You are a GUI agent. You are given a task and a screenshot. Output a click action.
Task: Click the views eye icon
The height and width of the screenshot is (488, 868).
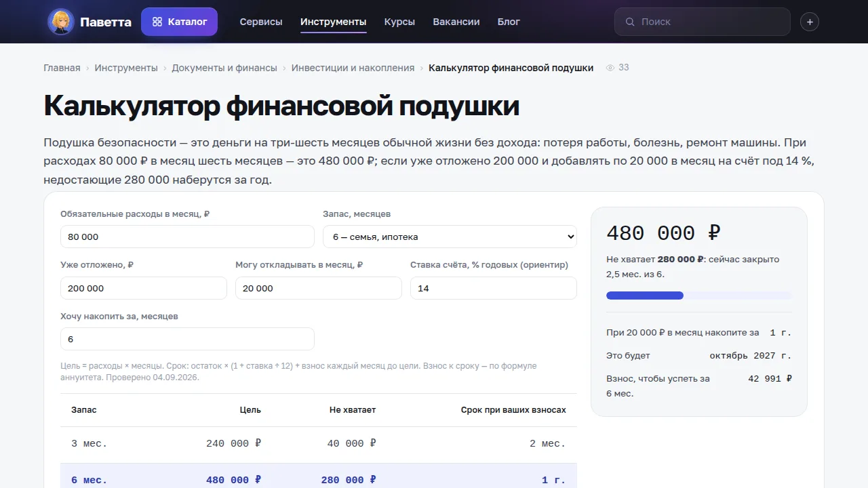(x=610, y=68)
